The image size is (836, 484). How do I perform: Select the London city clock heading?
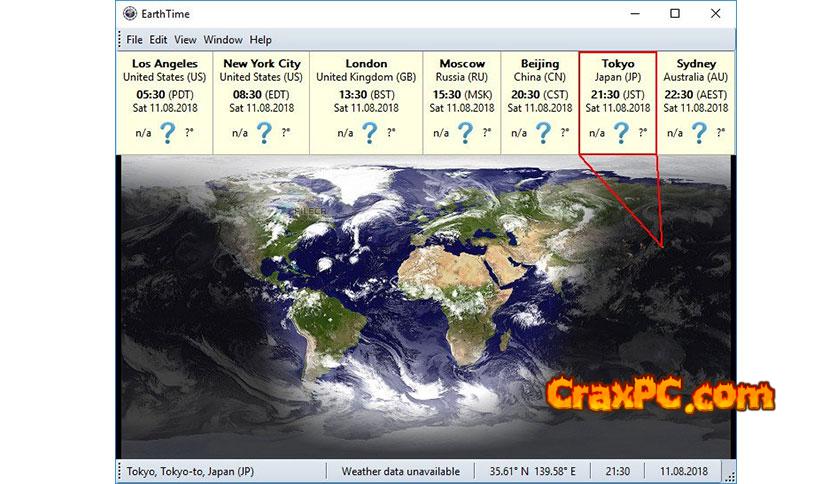pos(366,63)
